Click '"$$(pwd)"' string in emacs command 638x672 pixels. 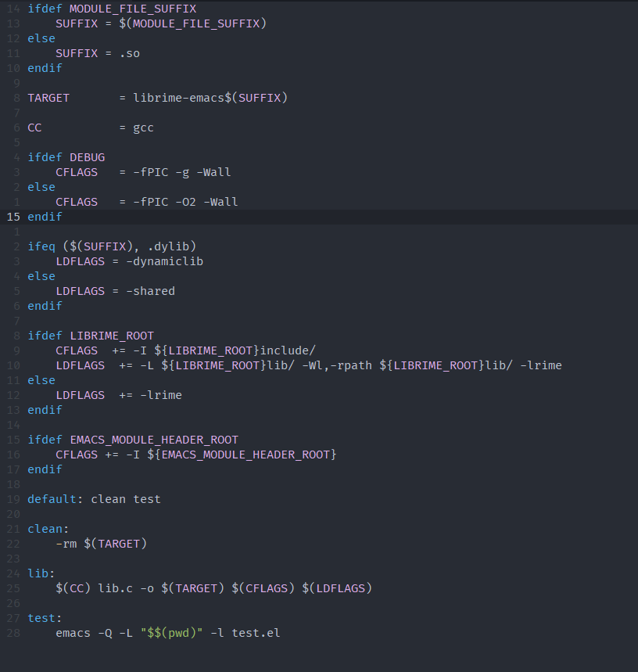click(172, 633)
